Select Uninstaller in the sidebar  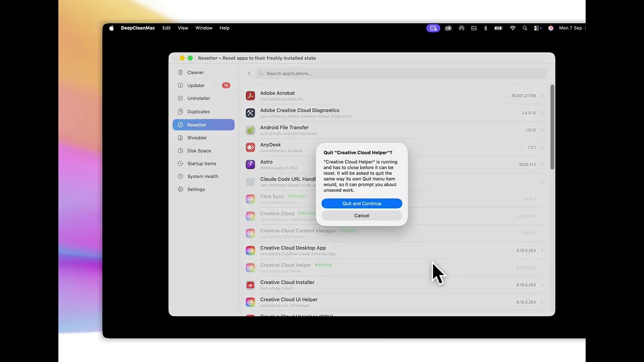203,99
